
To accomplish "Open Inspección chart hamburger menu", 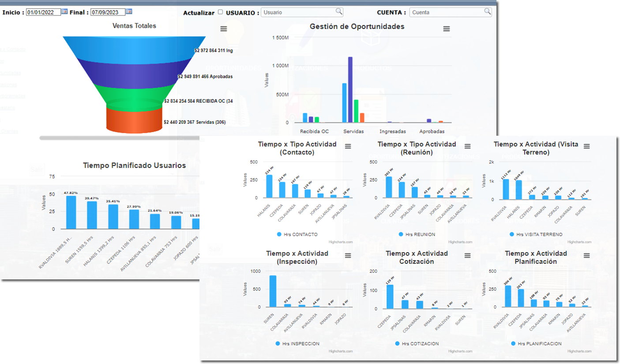I will pos(348,256).
